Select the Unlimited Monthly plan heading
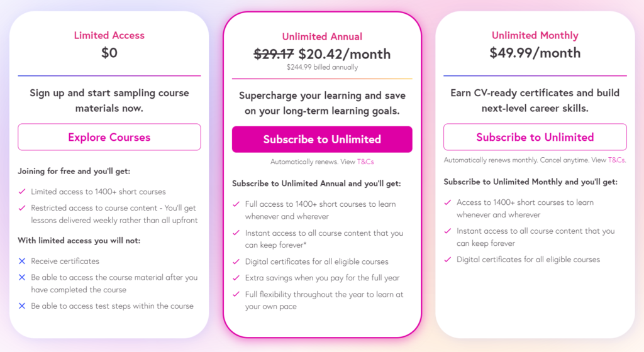The image size is (644, 352). click(535, 36)
